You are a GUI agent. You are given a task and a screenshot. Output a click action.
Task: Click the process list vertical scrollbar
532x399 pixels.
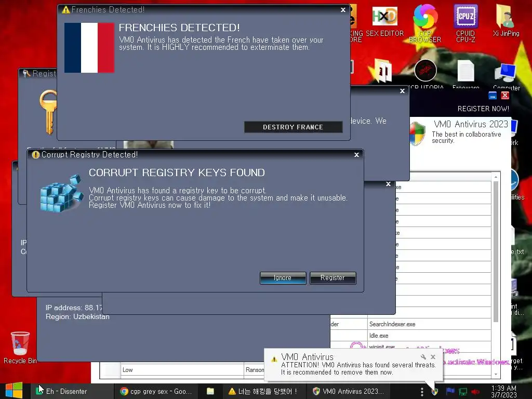[x=496, y=251]
